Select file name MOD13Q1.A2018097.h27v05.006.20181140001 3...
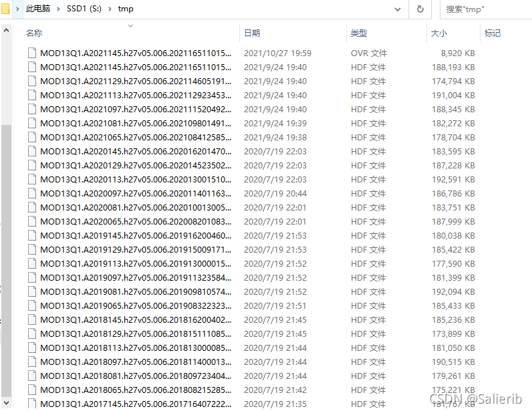This screenshot has height=411, width=532. click(136, 362)
